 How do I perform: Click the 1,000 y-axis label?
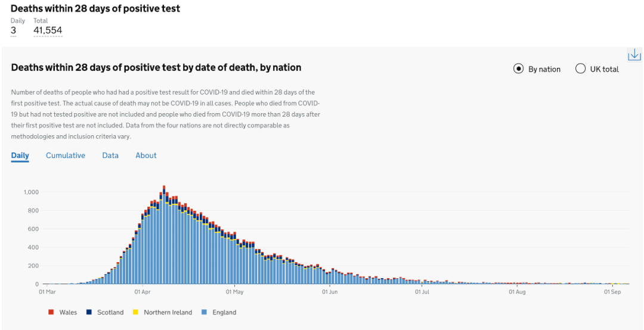pyautogui.click(x=31, y=192)
